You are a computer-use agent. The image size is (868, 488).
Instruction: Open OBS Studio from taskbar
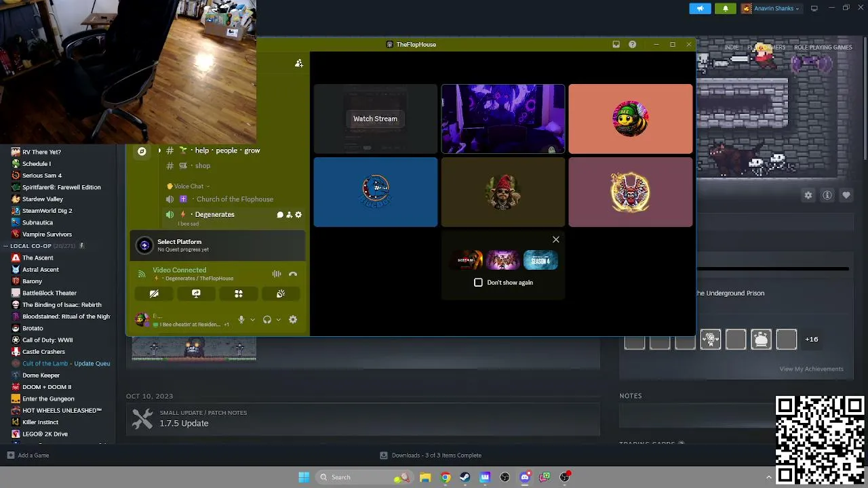505,477
